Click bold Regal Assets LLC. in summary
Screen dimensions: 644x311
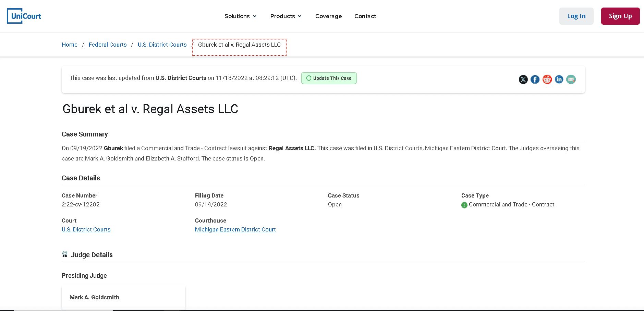point(292,148)
